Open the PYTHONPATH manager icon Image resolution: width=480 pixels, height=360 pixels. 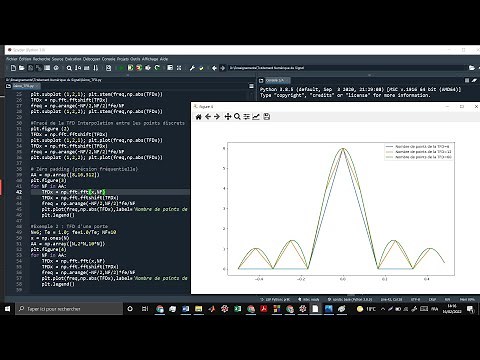(x=201, y=68)
